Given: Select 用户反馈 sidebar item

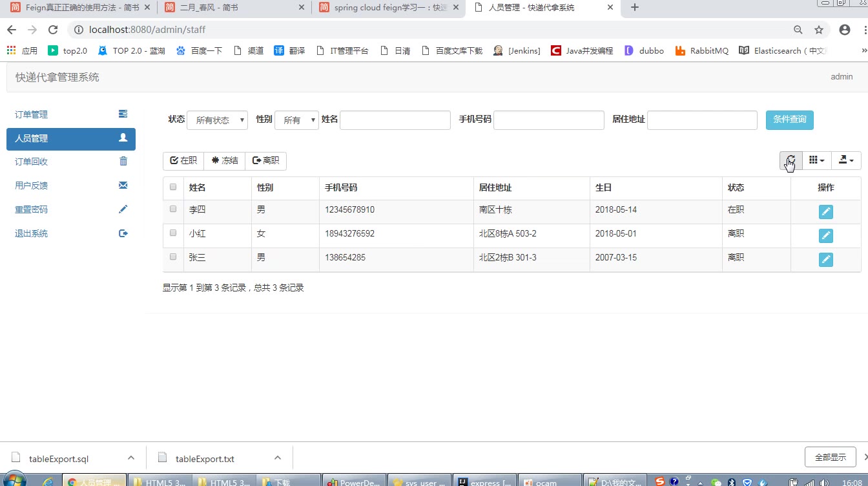Looking at the screenshot, I should [x=71, y=185].
